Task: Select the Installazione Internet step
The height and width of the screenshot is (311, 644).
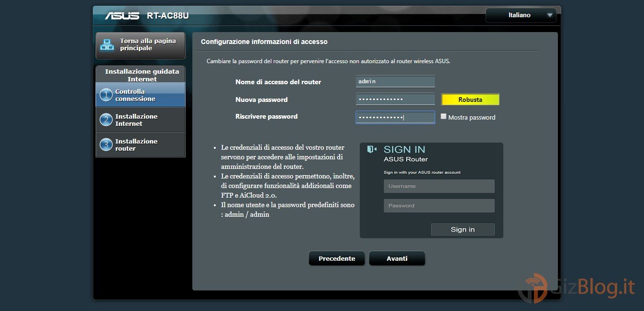Action: click(141, 120)
